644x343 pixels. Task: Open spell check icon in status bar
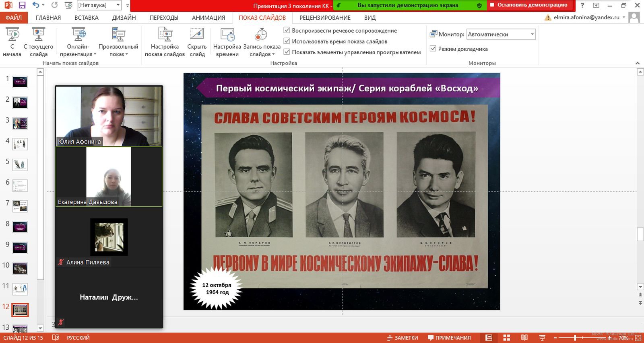point(56,338)
